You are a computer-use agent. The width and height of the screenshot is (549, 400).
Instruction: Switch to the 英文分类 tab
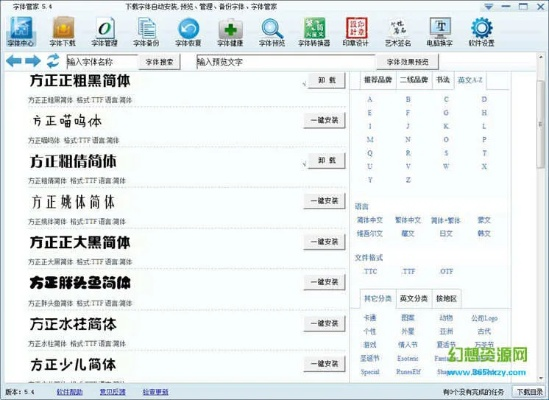(x=414, y=299)
